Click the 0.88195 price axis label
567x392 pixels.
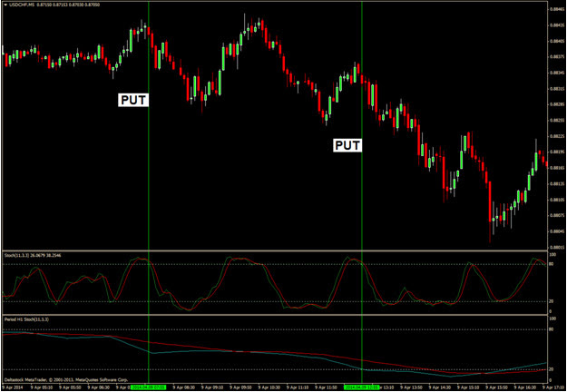click(557, 152)
